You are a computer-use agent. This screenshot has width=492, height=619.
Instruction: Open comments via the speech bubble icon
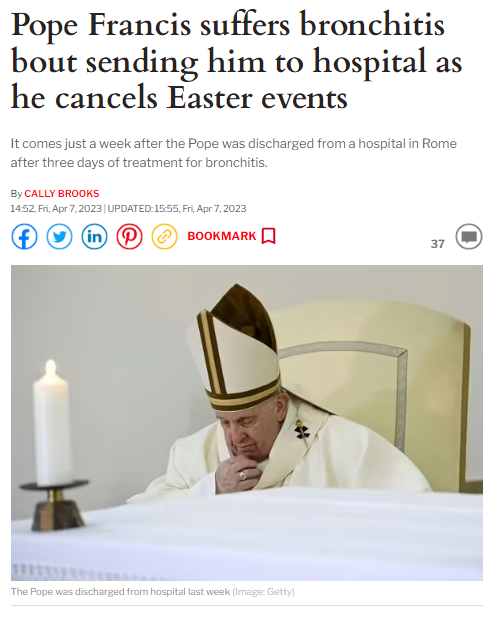(469, 237)
